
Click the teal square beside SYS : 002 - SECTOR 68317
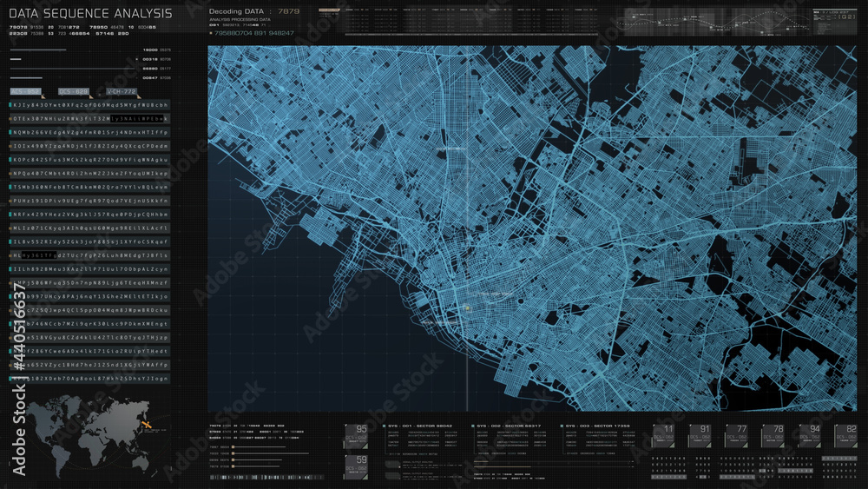(x=473, y=426)
